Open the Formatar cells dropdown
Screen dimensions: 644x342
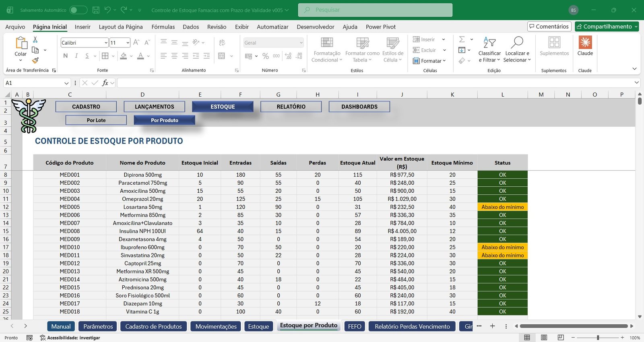429,61
